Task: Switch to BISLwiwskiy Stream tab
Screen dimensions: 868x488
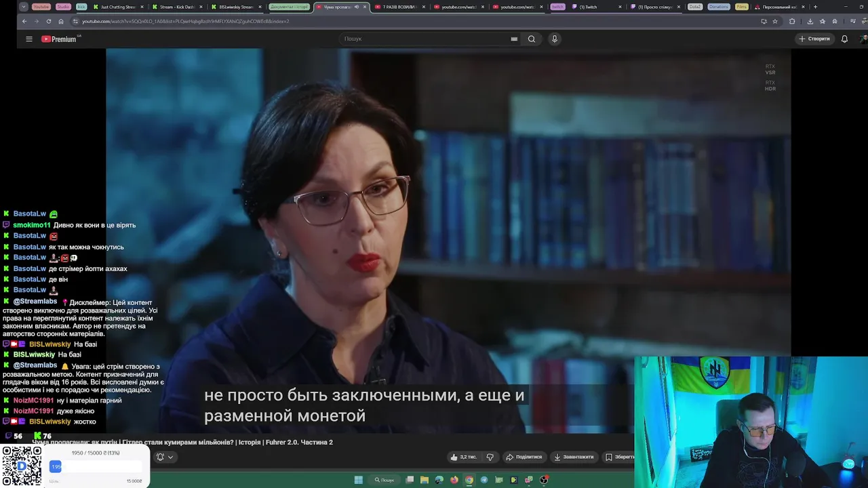Action: (x=236, y=7)
